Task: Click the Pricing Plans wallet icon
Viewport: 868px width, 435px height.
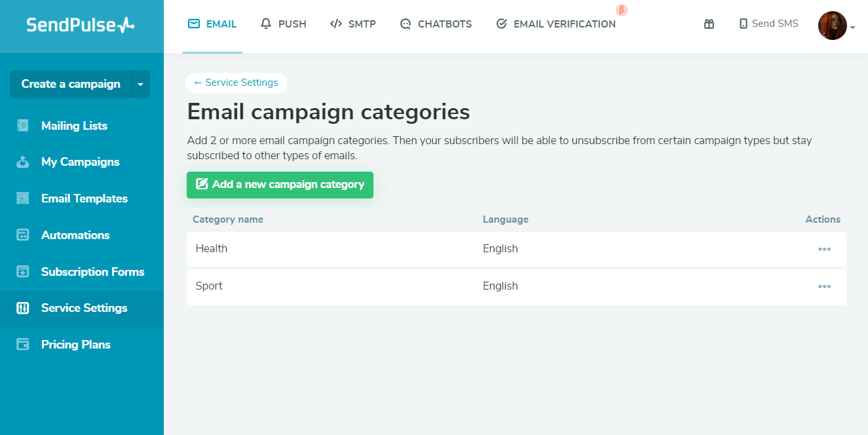Action: pyautogui.click(x=23, y=345)
